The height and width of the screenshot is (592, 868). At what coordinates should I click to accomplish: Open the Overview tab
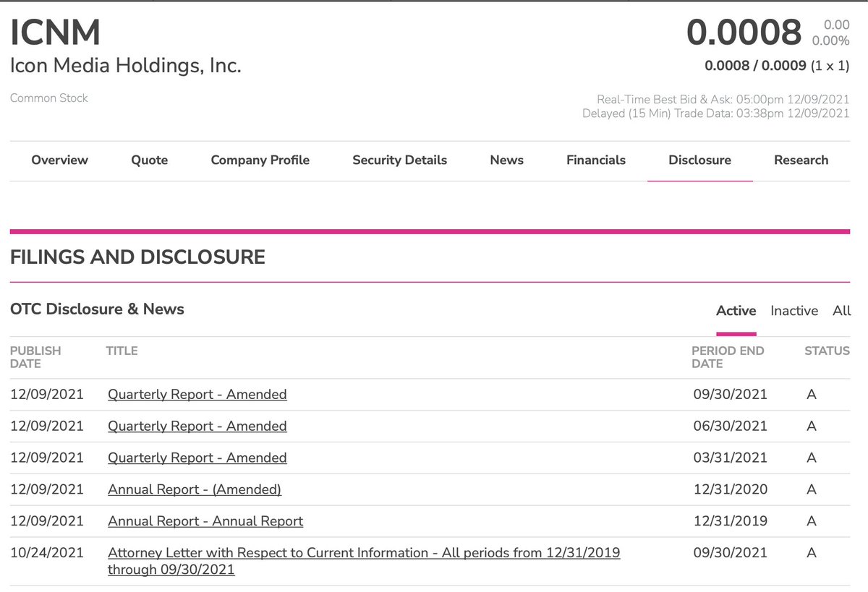60,160
